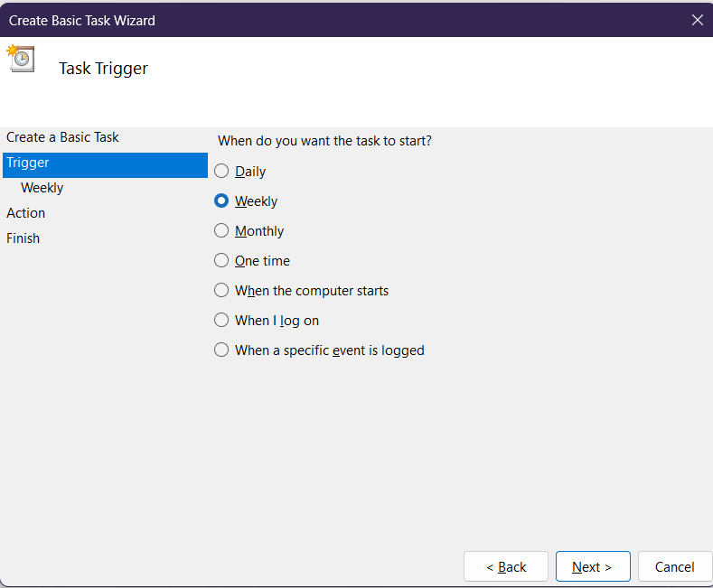Viewport: 713px width, 588px height.
Task: Pick the Monthly schedule option
Action: (x=222, y=231)
